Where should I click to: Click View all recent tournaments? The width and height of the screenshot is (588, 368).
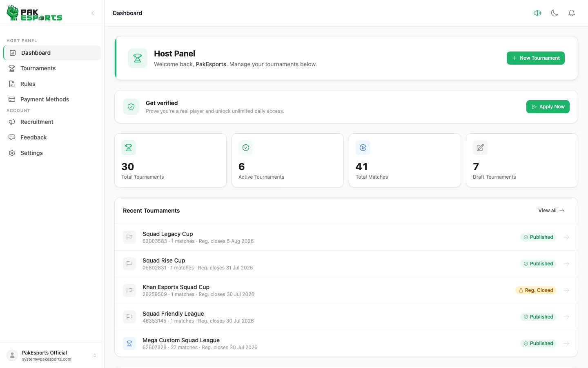(x=551, y=211)
